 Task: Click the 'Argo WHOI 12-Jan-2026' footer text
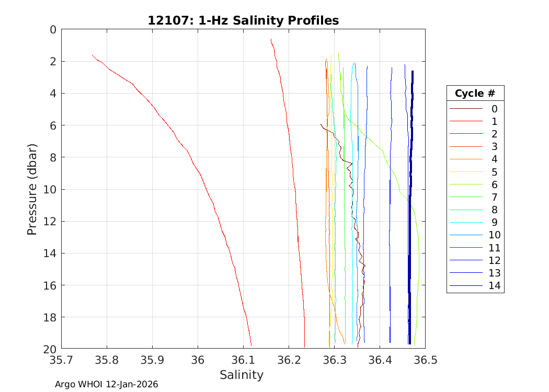[107, 384]
